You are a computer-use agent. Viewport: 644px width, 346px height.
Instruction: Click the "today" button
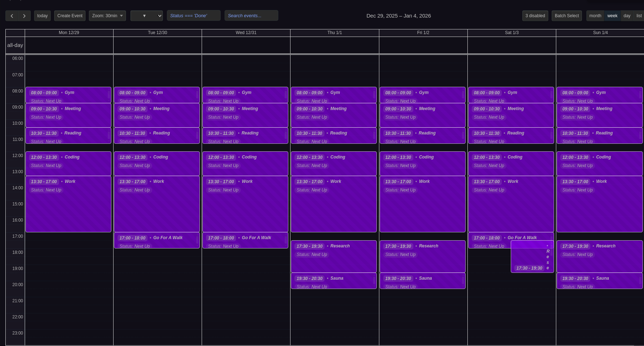[42, 15]
